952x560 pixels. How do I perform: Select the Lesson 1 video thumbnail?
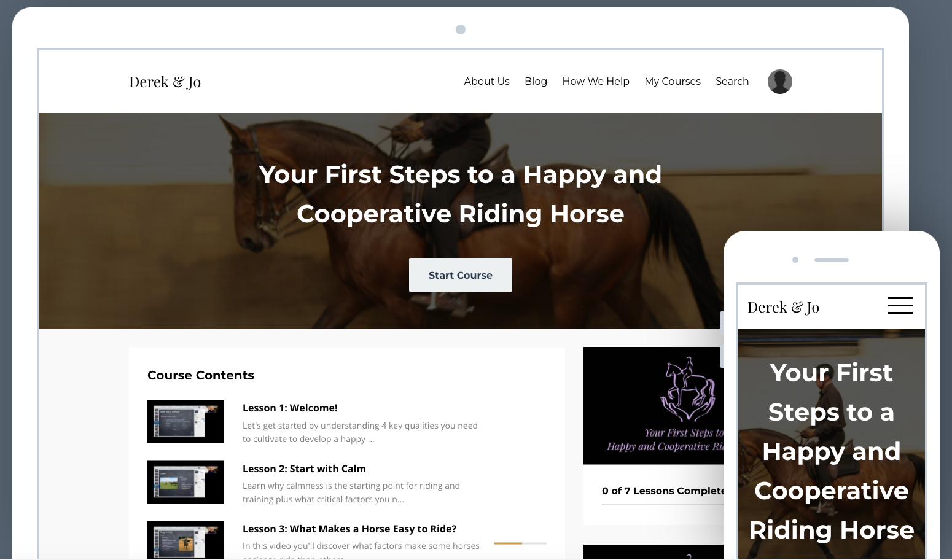185,421
